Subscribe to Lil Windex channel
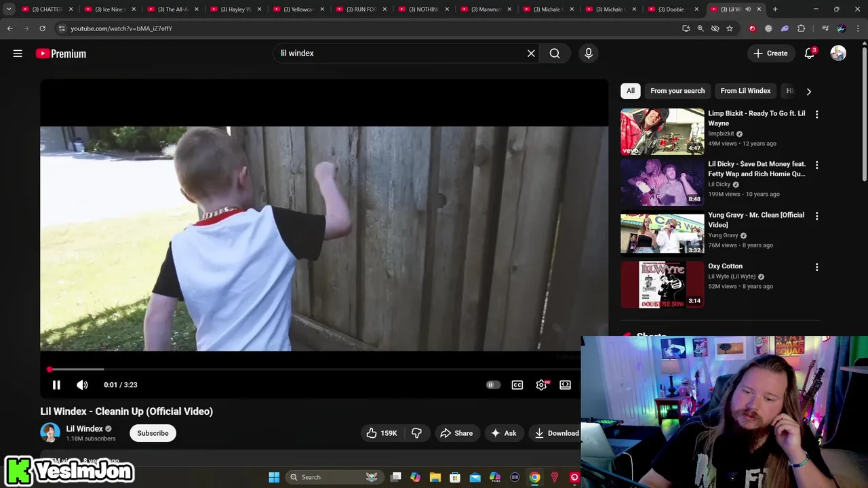The height and width of the screenshot is (488, 868). tap(153, 433)
